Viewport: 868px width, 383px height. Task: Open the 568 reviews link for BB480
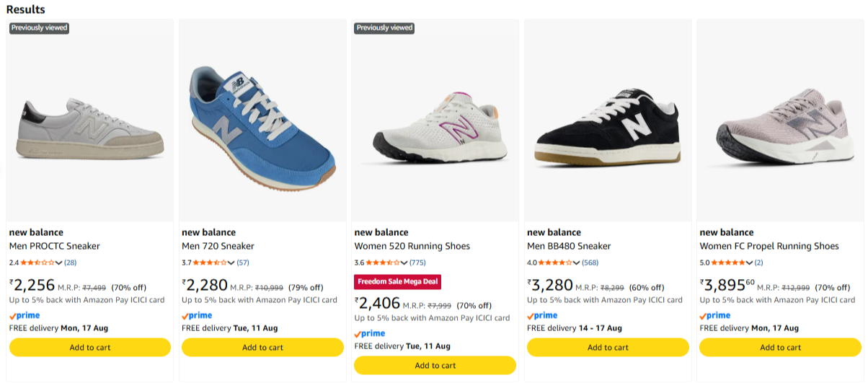[590, 263]
